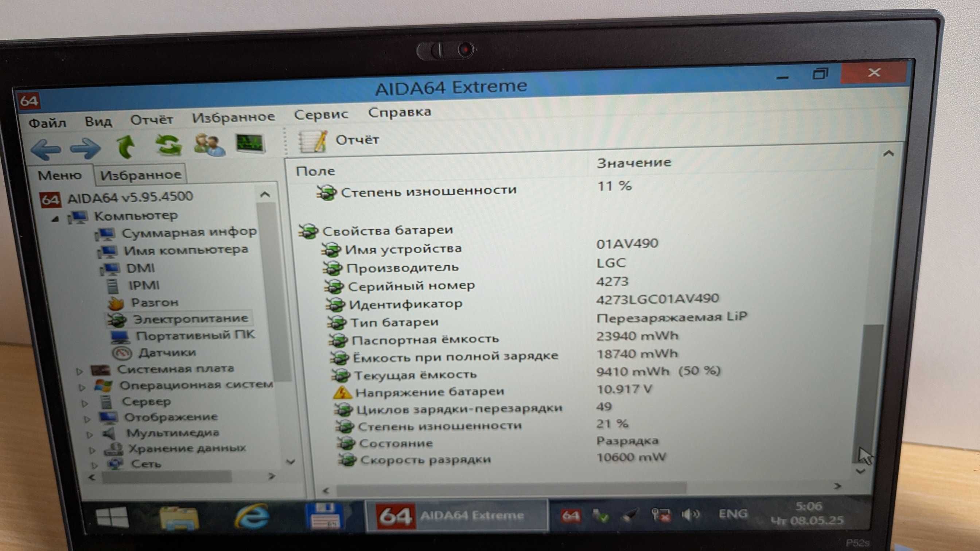Click the Датчики gauge icon
Screen dimensions: 980x551
[x=122, y=353]
